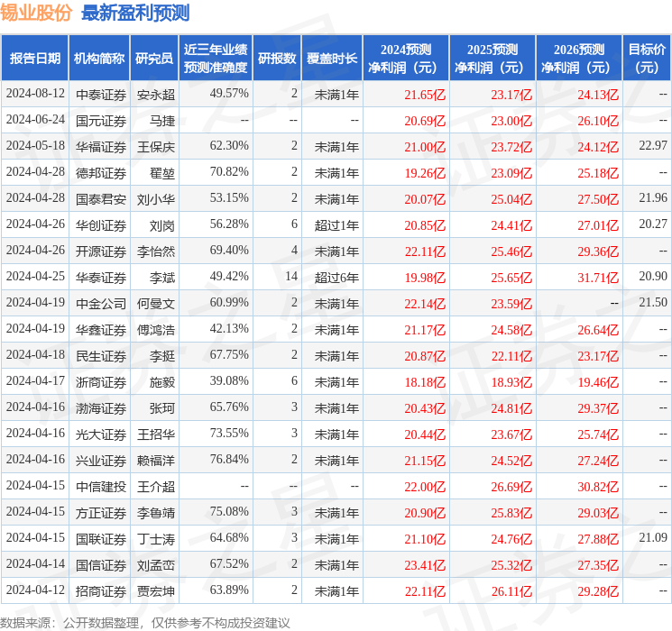Click analyst name 贾宏坤
The height and width of the screenshot is (631, 672).
tap(156, 591)
